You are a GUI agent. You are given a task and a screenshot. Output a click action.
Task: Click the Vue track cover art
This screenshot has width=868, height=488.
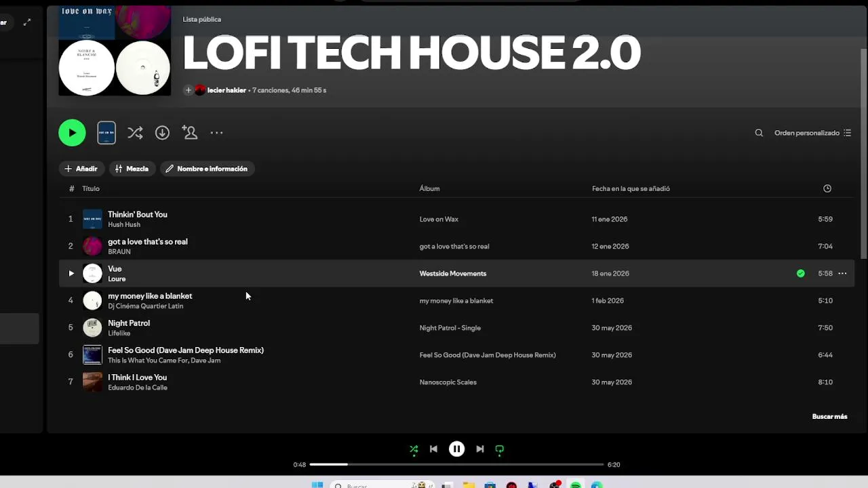click(92, 273)
